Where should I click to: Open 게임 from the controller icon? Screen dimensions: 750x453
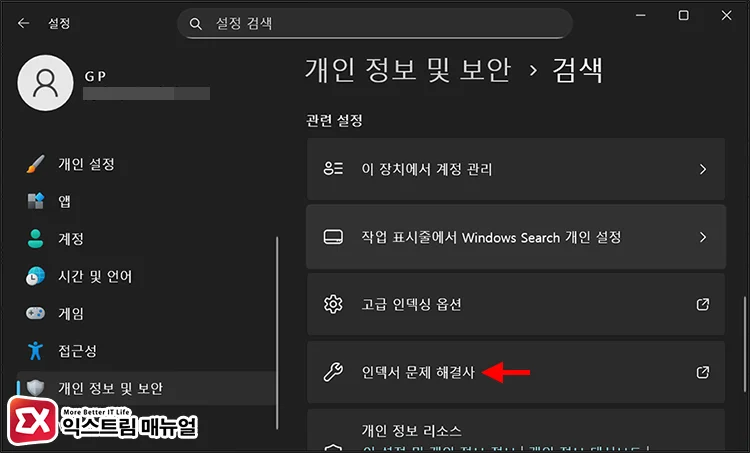(x=35, y=313)
